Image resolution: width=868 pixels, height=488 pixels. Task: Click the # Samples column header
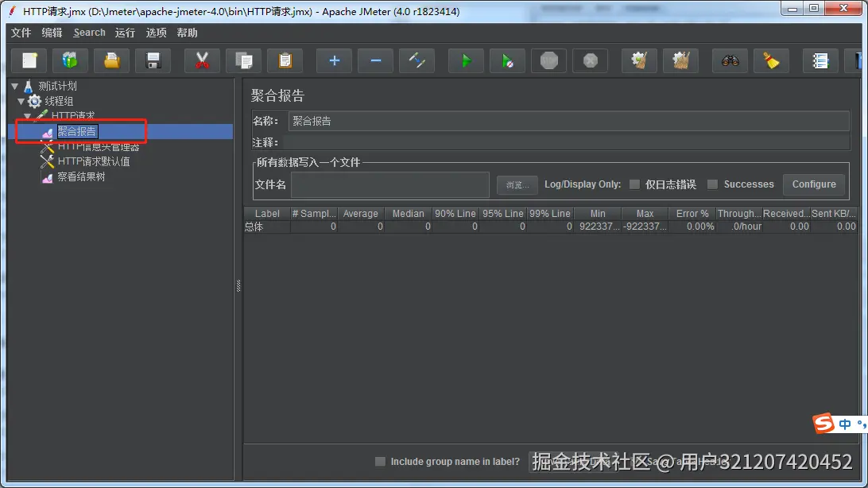click(314, 214)
